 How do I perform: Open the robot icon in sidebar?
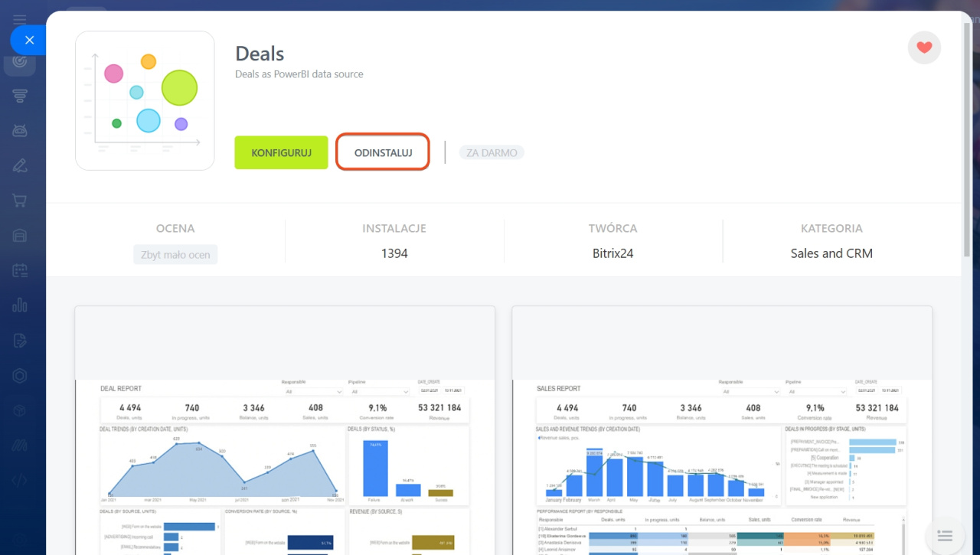point(20,130)
